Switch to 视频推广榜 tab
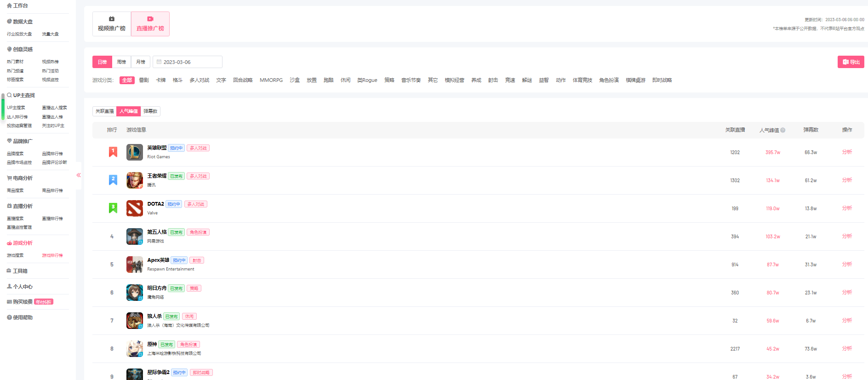The width and height of the screenshot is (868, 380). coord(112,24)
